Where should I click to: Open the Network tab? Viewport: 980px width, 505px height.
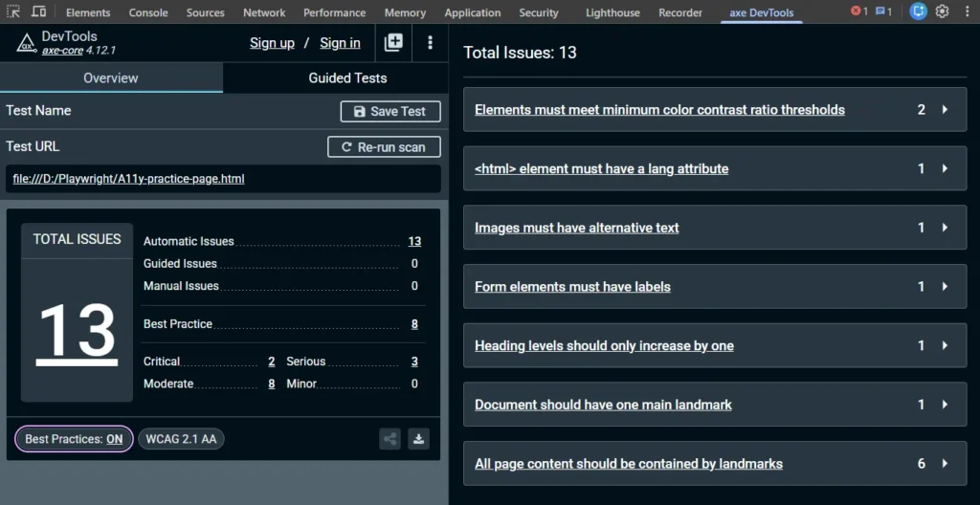click(x=264, y=12)
